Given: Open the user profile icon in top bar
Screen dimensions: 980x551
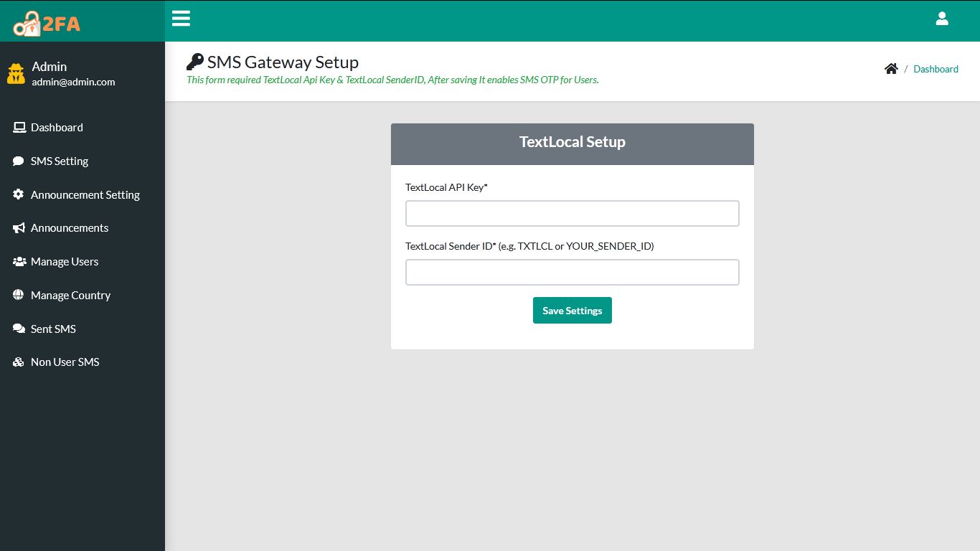Looking at the screenshot, I should (942, 19).
